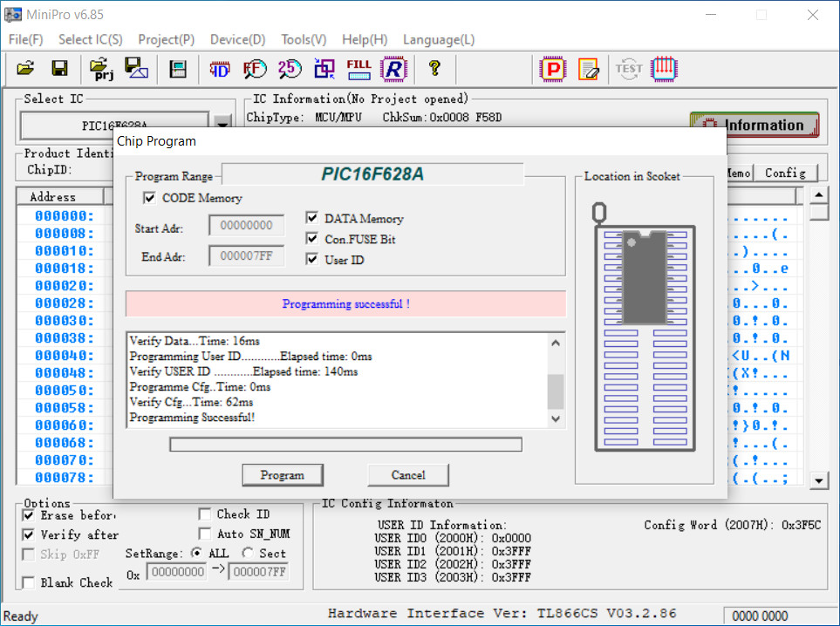
Task: Enable the Check ID checkbox
Action: [x=205, y=514]
